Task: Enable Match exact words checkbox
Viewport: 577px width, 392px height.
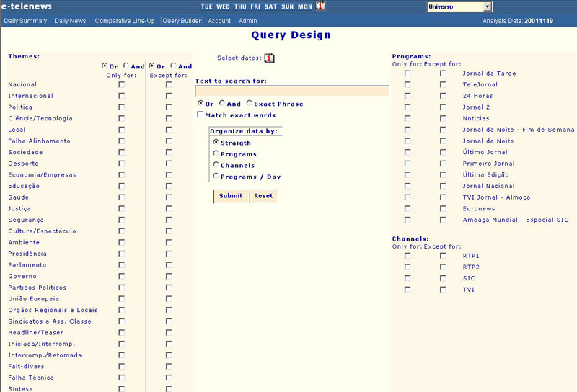Action: coord(201,115)
